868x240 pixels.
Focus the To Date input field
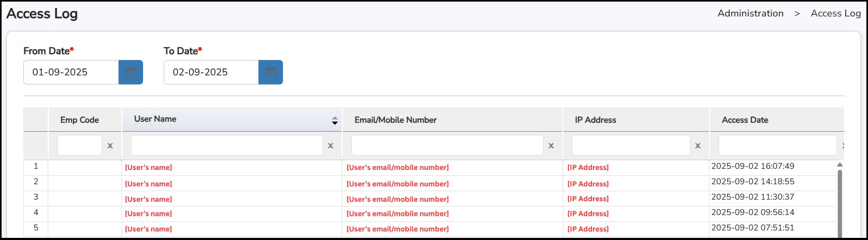pos(211,72)
